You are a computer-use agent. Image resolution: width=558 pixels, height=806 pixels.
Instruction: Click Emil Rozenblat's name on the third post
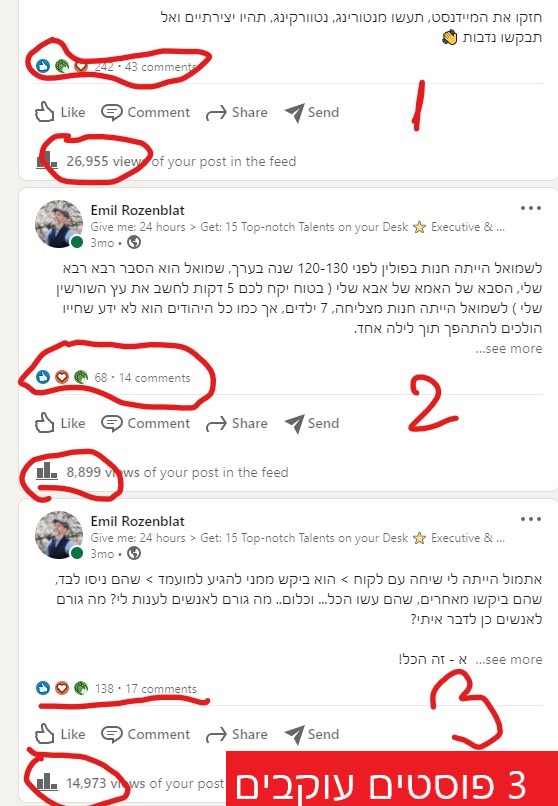click(x=138, y=521)
